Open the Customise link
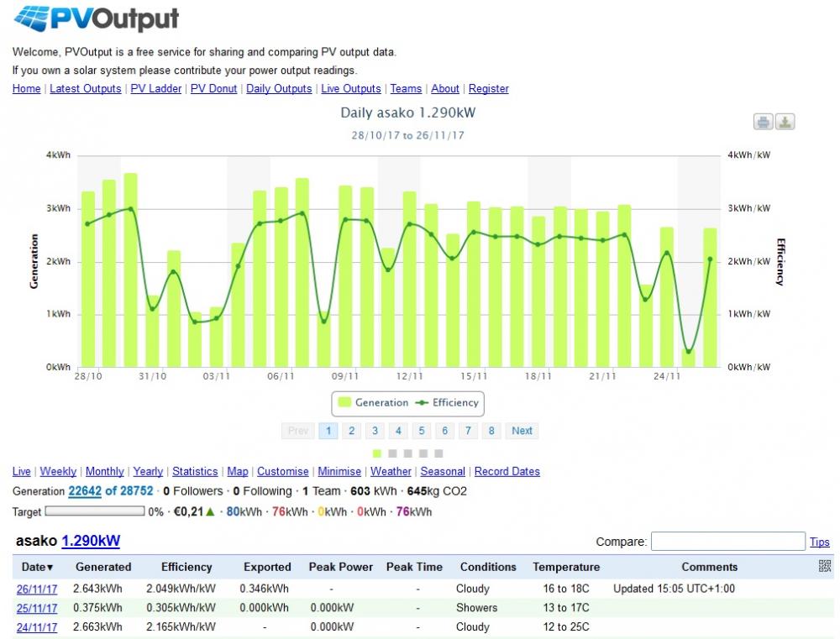This screenshot has height=639, width=840. click(x=283, y=471)
